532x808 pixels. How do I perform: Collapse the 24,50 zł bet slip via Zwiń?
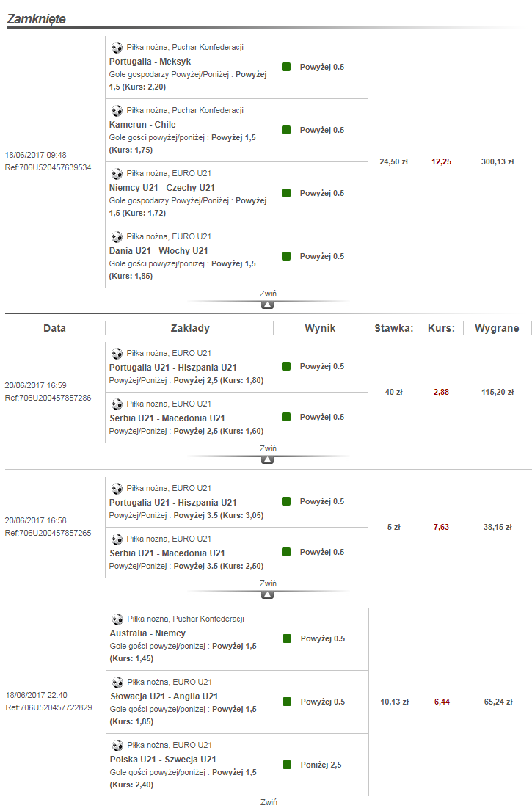268,294
